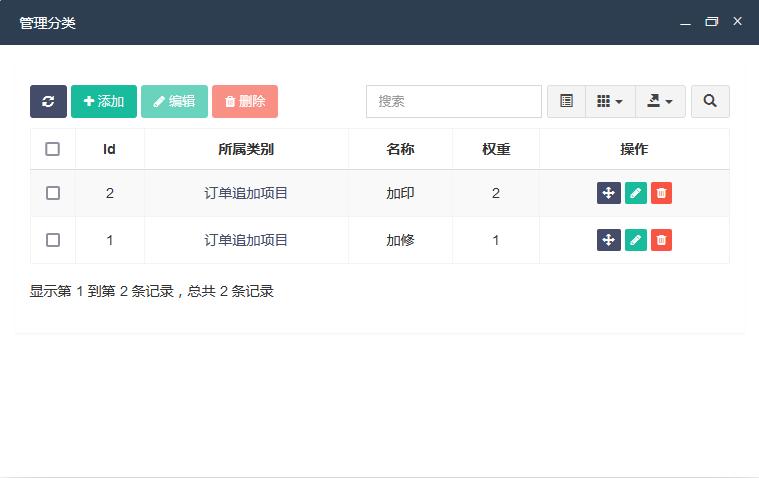Viewport: 759px width, 478px height.
Task: Click the red delete icon for row 加修
Action: tap(661, 240)
